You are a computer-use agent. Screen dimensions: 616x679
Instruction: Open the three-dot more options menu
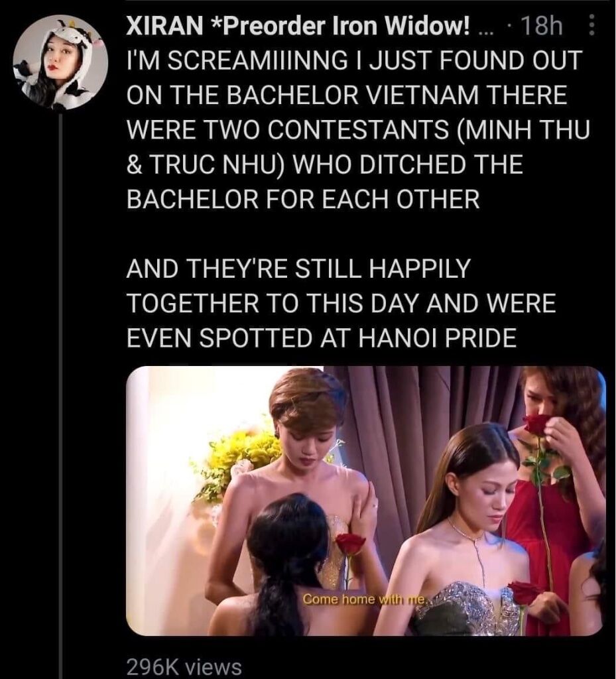593,26
